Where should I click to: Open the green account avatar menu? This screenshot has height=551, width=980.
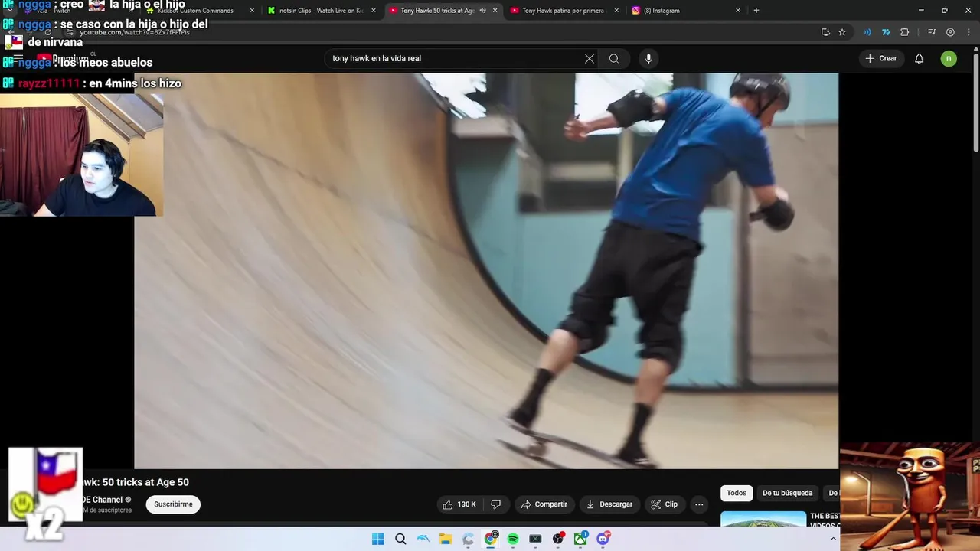949,58
